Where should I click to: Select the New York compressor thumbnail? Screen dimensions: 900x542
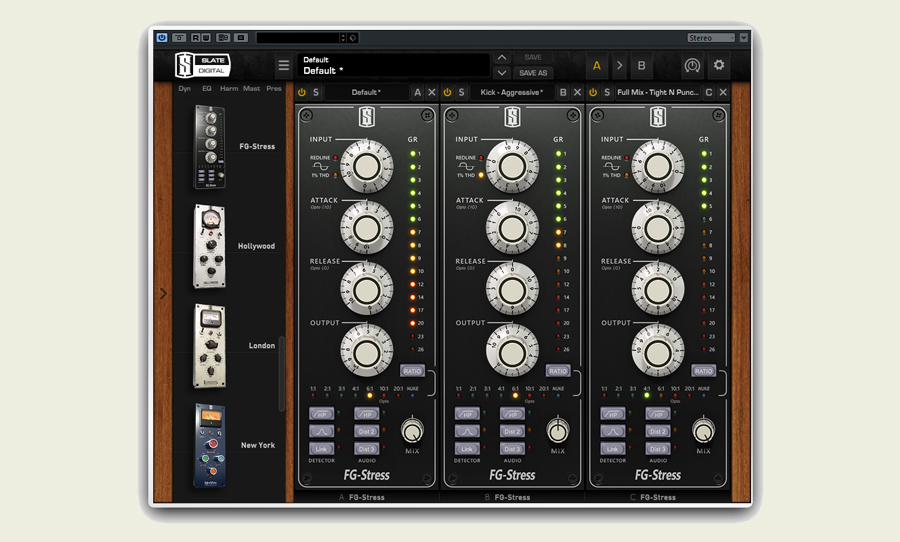click(210, 446)
